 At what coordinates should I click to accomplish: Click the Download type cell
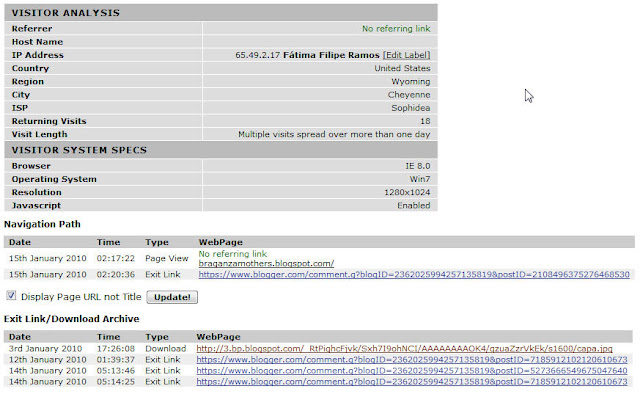point(165,348)
